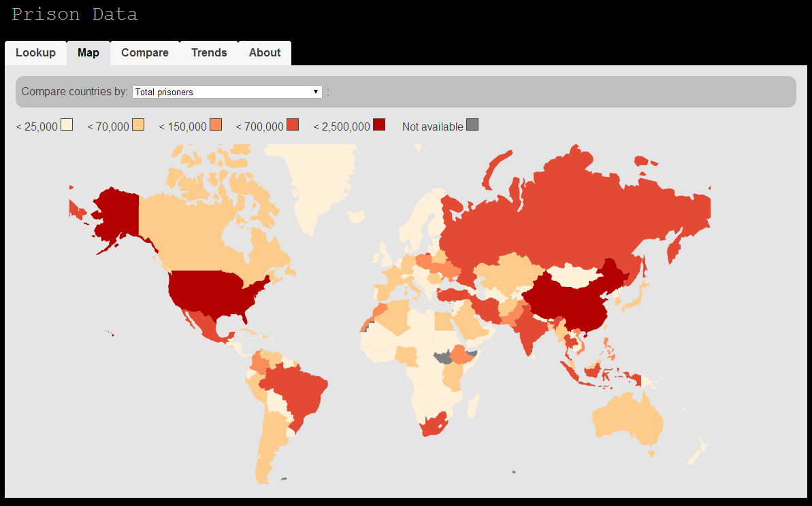The image size is (812, 506).
Task: Click the 'Compare countries by:' label
Action: (75, 92)
